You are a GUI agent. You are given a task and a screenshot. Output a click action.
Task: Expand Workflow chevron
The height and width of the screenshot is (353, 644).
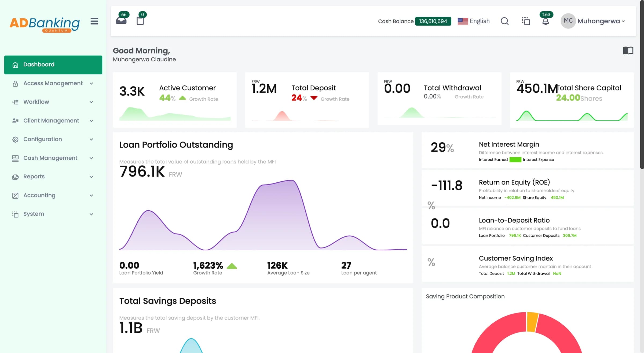(91, 102)
